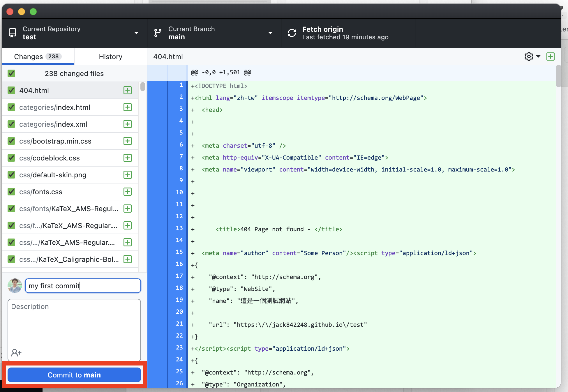The height and width of the screenshot is (392, 568).
Task: Click the Current Branch fork icon
Action: pos(159,33)
